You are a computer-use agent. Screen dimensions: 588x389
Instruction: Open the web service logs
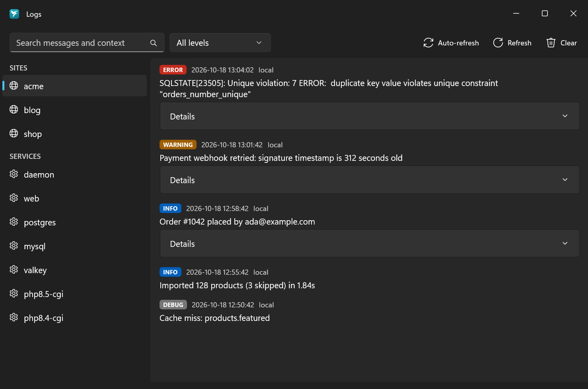pyautogui.click(x=75, y=198)
